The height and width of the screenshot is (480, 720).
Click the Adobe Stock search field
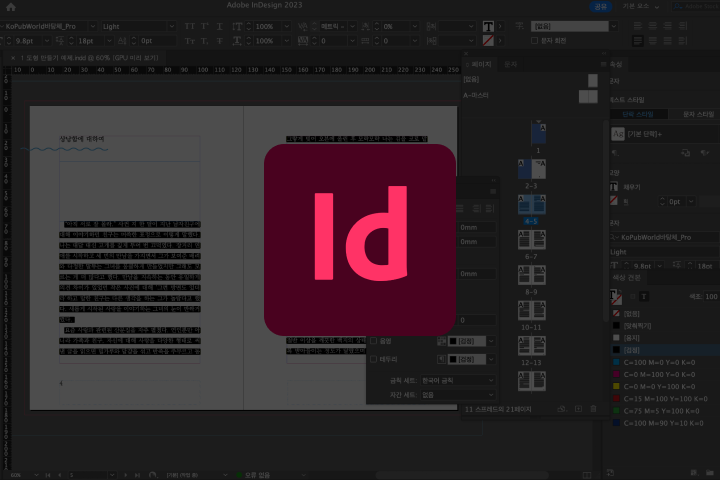tap(696, 6)
